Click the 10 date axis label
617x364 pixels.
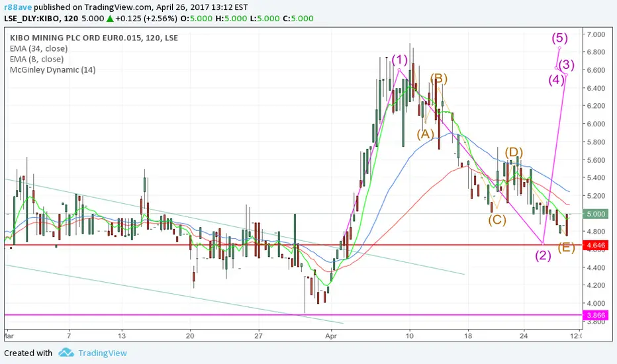click(410, 336)
